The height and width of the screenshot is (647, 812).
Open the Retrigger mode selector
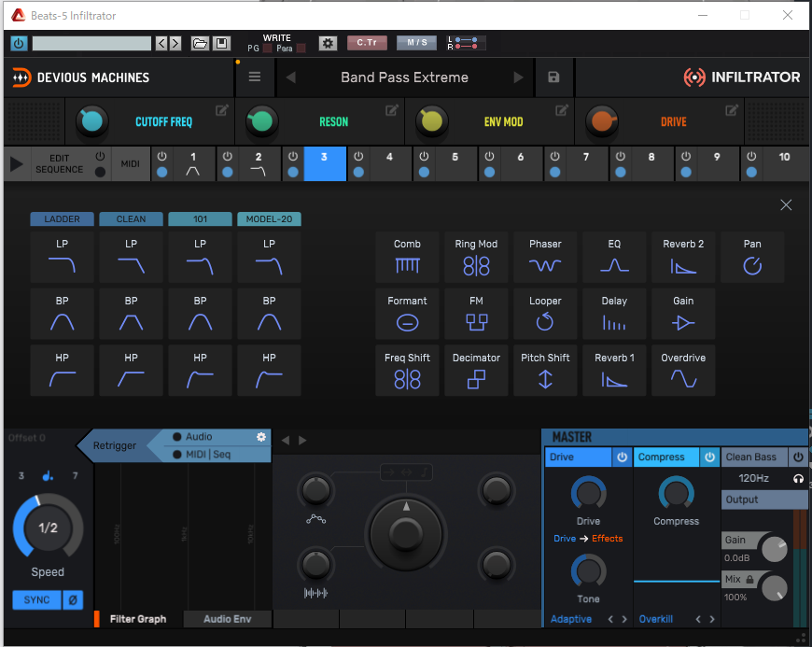click(115, 445)
